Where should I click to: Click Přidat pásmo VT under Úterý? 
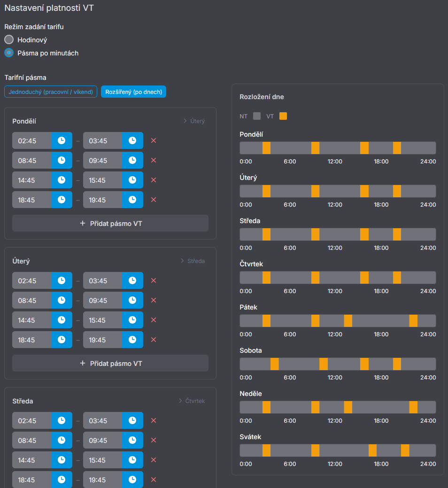point(110,364)
